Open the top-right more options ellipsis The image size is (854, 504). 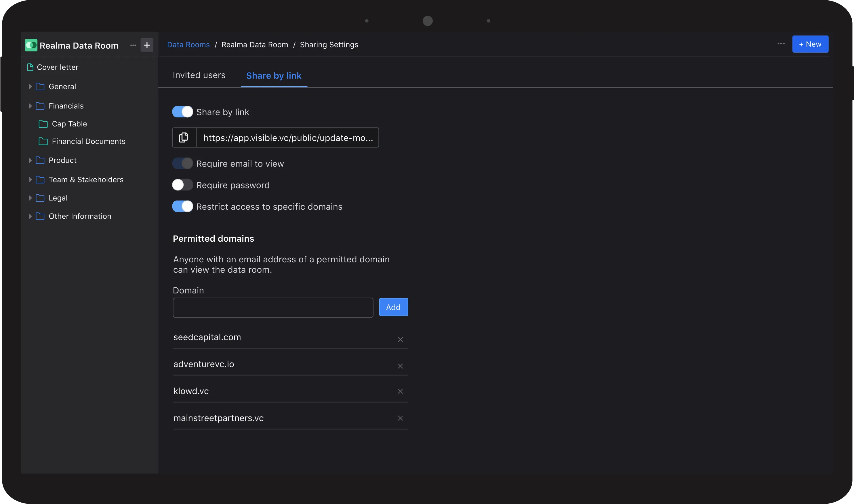(781, 44)
